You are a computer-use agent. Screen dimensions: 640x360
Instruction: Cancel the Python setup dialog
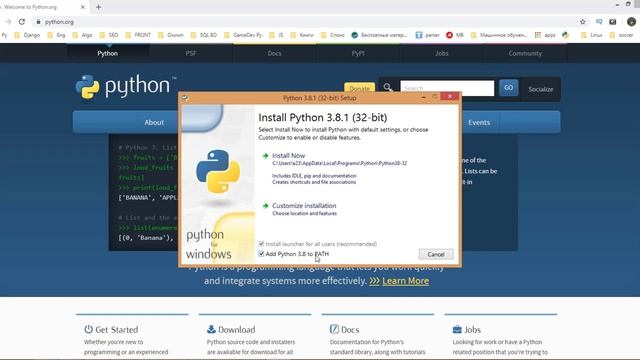tap(436, 254)
